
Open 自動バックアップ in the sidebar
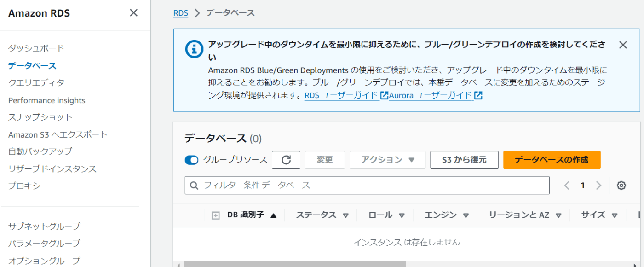[x=40, y=151]
